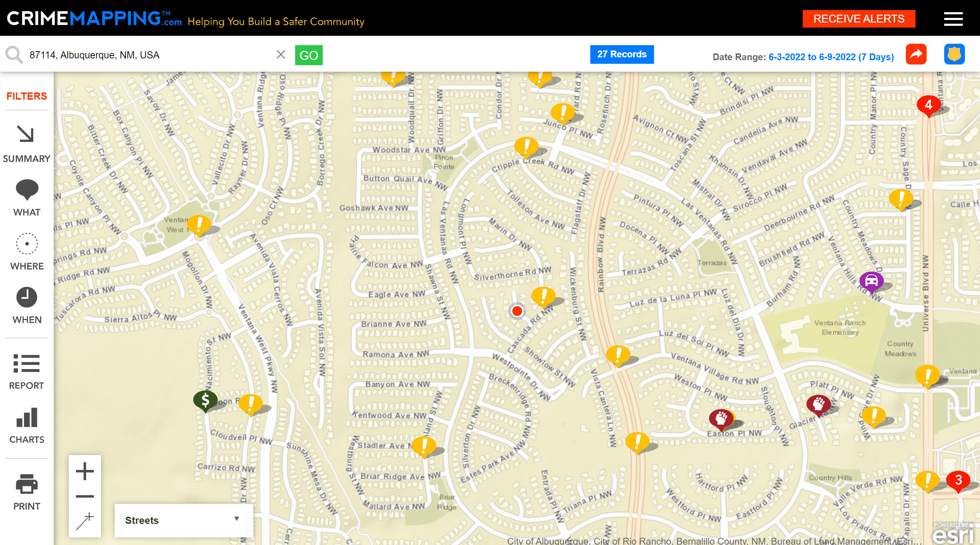
Task: Zoom in the map with plus button
Action: click(x=85, y=471)
